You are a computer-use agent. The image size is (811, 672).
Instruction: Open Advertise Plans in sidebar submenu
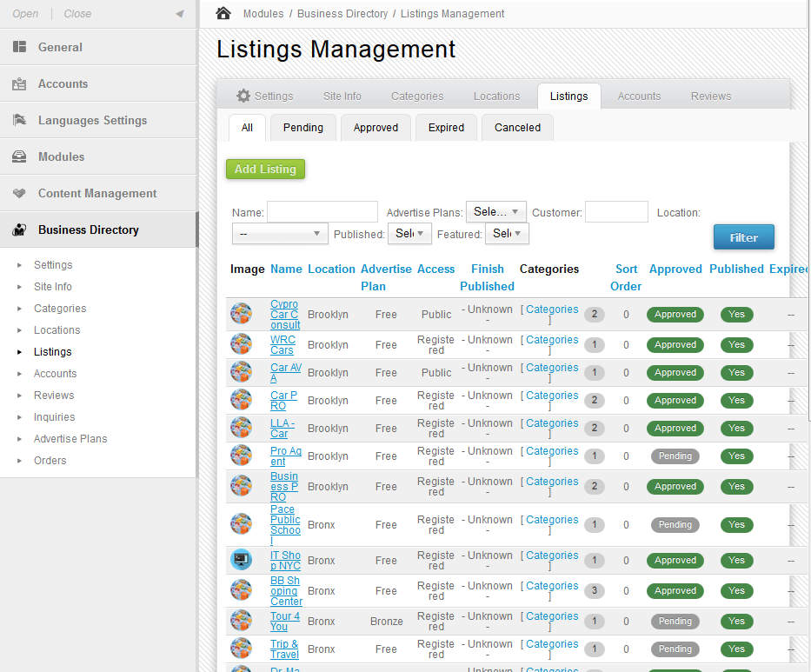[70, 438]
